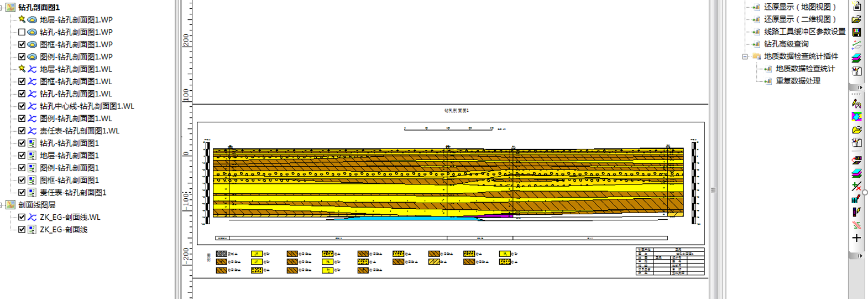Click the floppy disk save icon
The height and width of the screenshot is (299, 868).
[x=856, y=32]
